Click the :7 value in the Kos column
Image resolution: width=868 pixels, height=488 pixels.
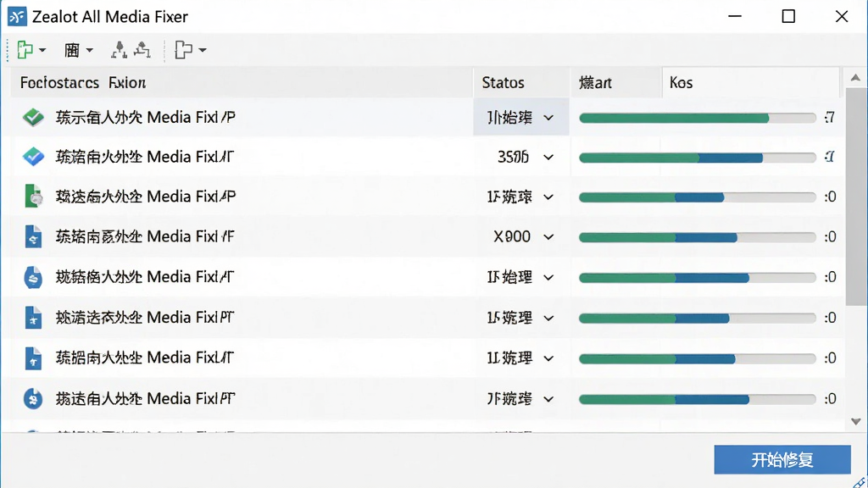[x=829, y=117]
